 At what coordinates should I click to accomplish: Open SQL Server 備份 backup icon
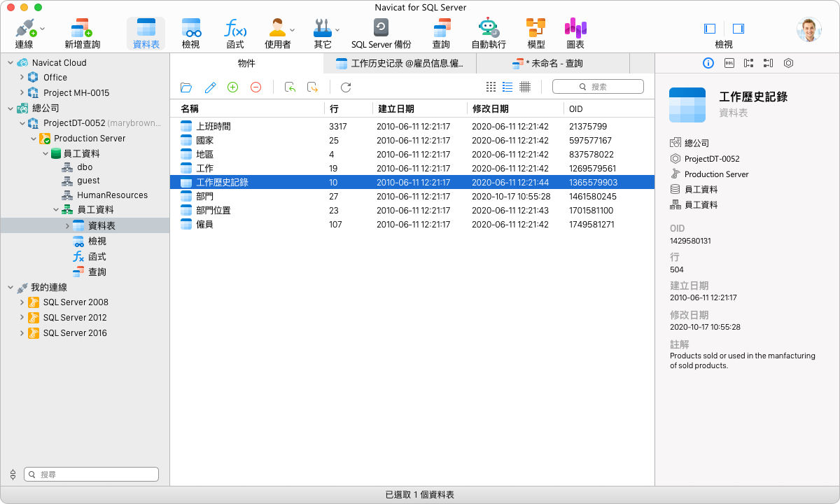[x=381, y=28]
